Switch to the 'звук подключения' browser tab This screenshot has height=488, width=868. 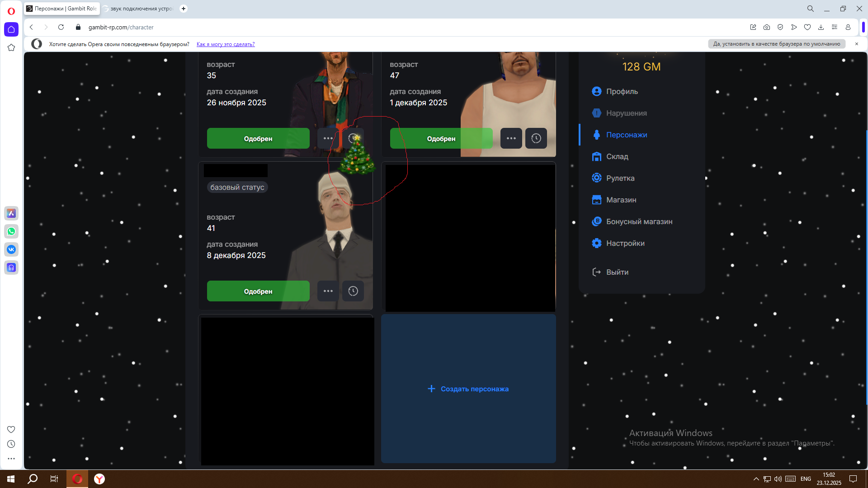pos(139,9)
